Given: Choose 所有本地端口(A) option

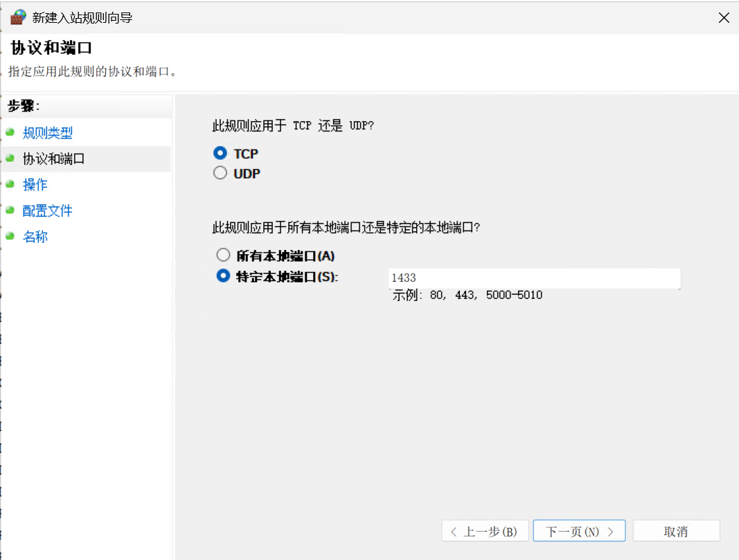Looking at the screenshot, I should [x=223, y=255].
